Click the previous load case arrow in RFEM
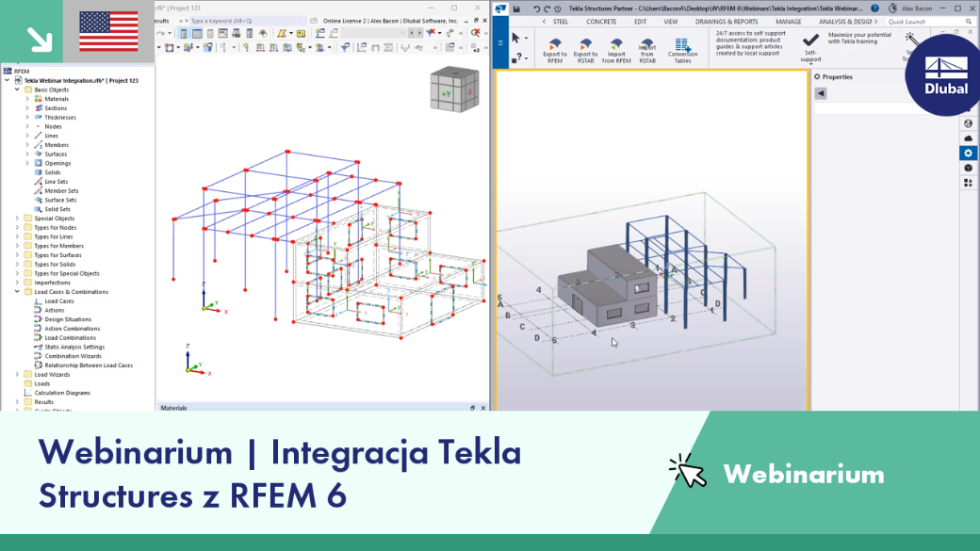Viewport: 980px width, 551px height. point(411,33)
